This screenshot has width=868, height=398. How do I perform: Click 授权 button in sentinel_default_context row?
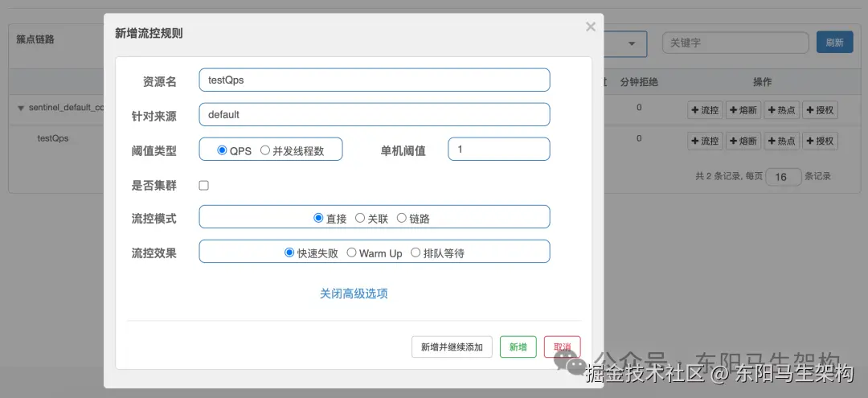[820, 110]
